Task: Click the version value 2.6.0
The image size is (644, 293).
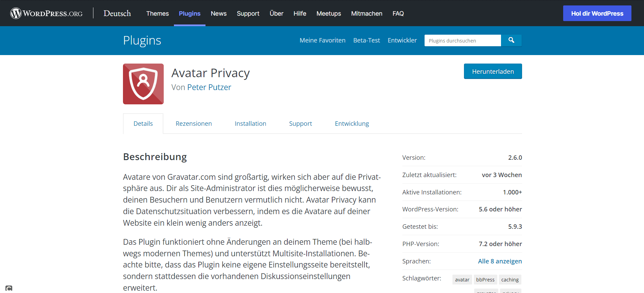Action: pos(515,157)
